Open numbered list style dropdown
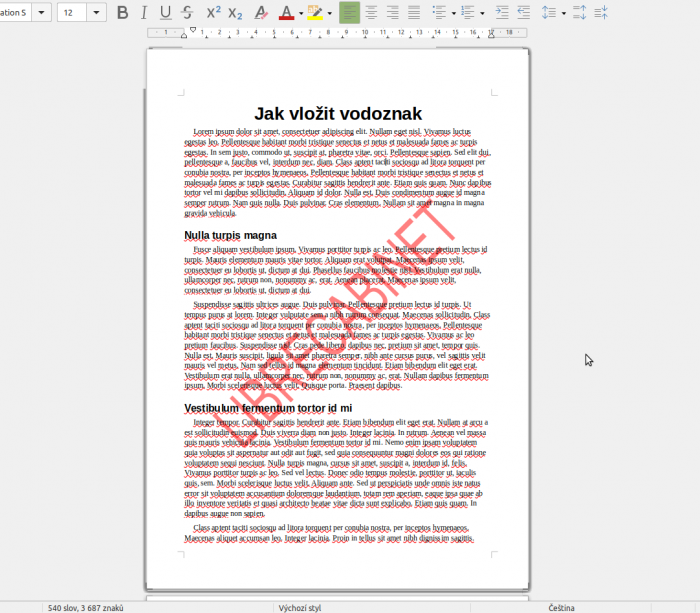 [x=482, y=13]
